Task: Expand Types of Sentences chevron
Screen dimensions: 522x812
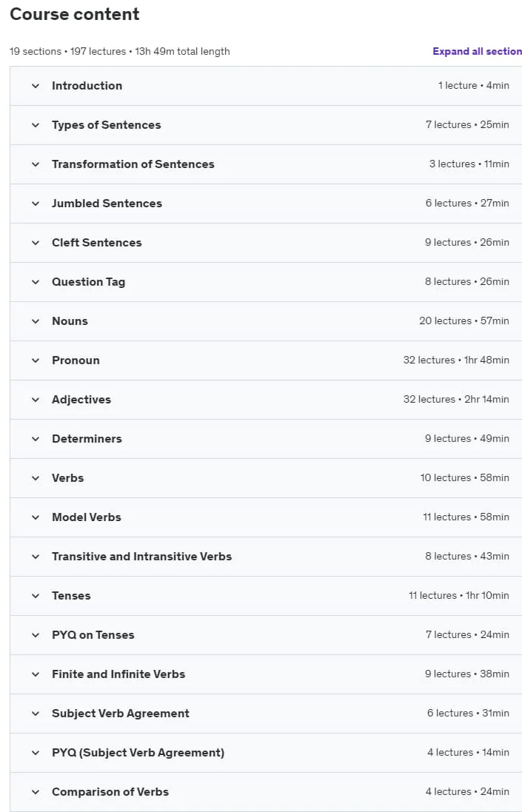Action: coord(36,125)
